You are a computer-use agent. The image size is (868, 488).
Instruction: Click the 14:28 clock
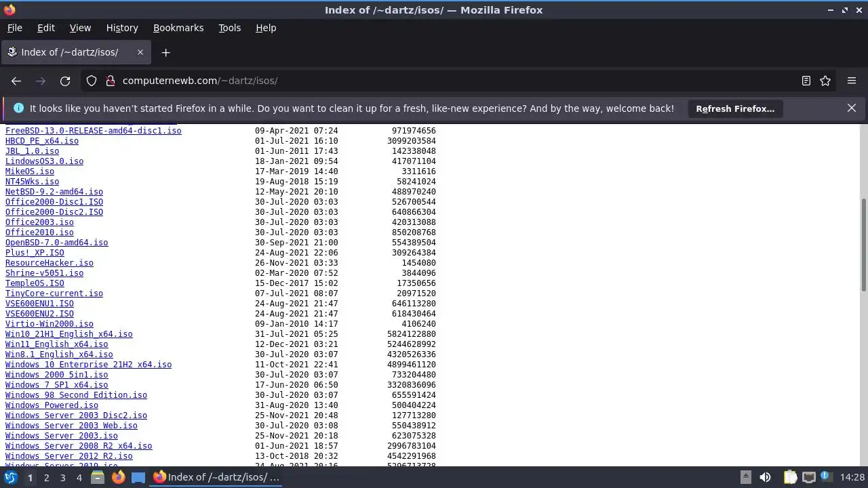pos(852,477)
